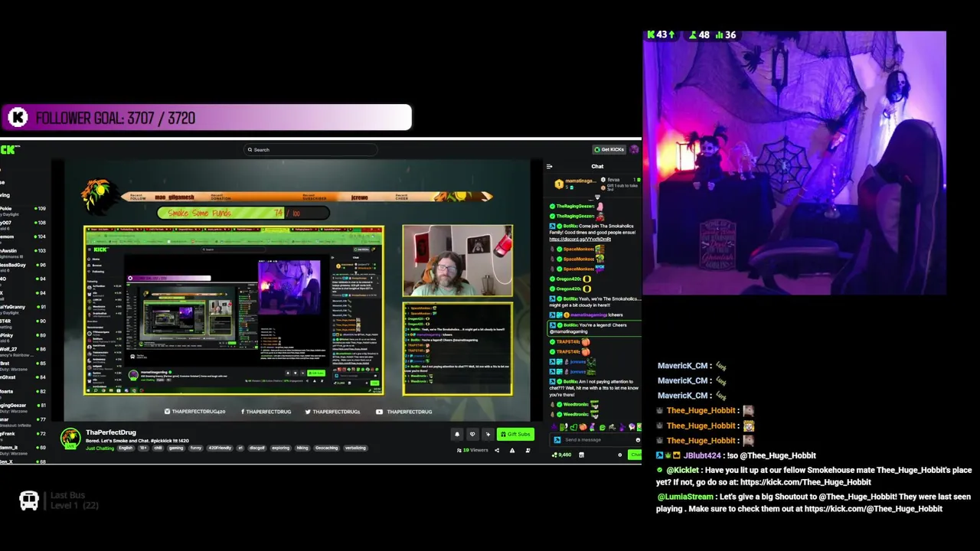Click the purple webcam overlay thumbnail
Image resolution: width=980 pixels, height=551 pixels.
[x=794, y=163]
